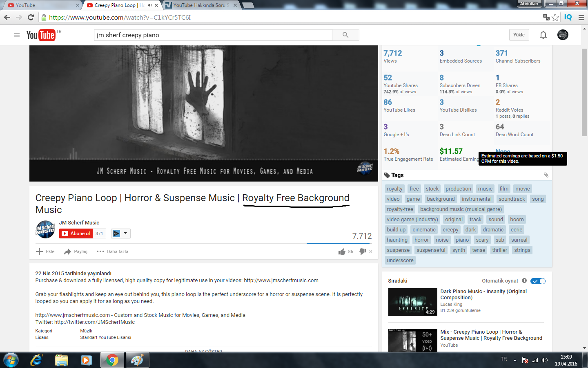Click the Tags panel edit icon
Viewport: 588px width, 368px height.
[546, 175]
